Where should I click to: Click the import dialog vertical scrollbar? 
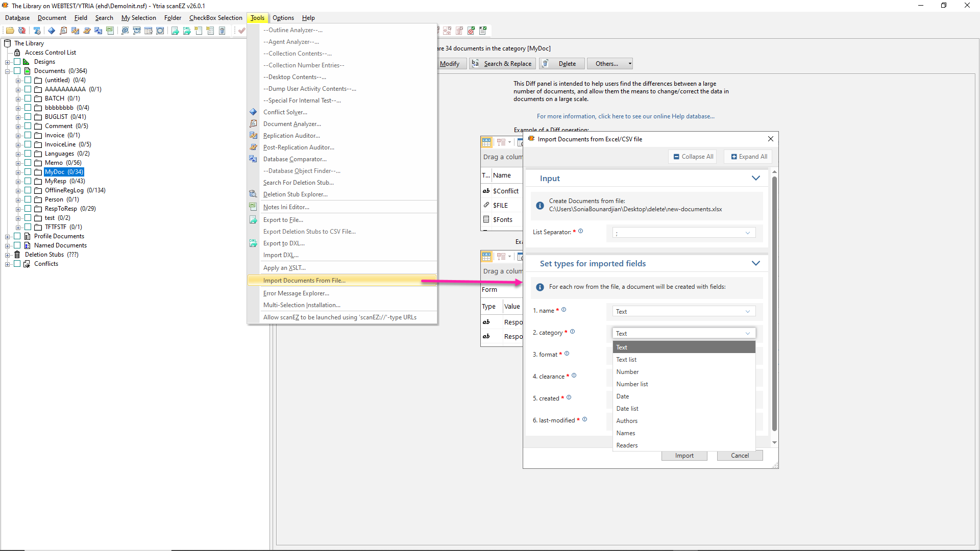[x=774, y=306]
